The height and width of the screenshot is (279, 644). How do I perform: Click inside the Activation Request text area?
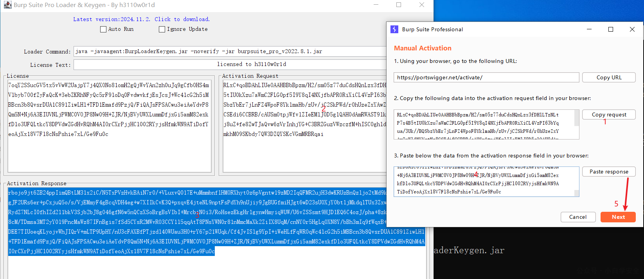click(x=305, y=126)
